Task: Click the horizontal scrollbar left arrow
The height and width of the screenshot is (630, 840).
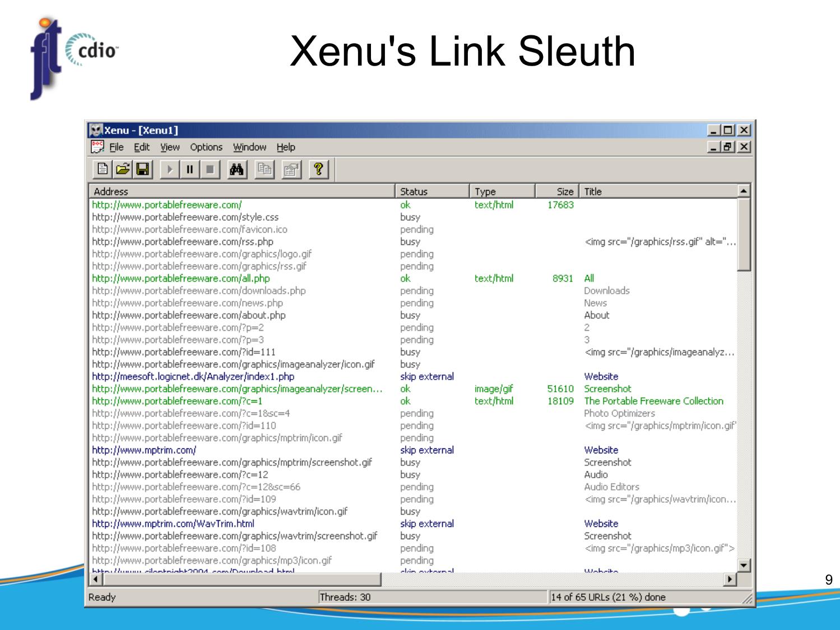Action: point(96,579)
